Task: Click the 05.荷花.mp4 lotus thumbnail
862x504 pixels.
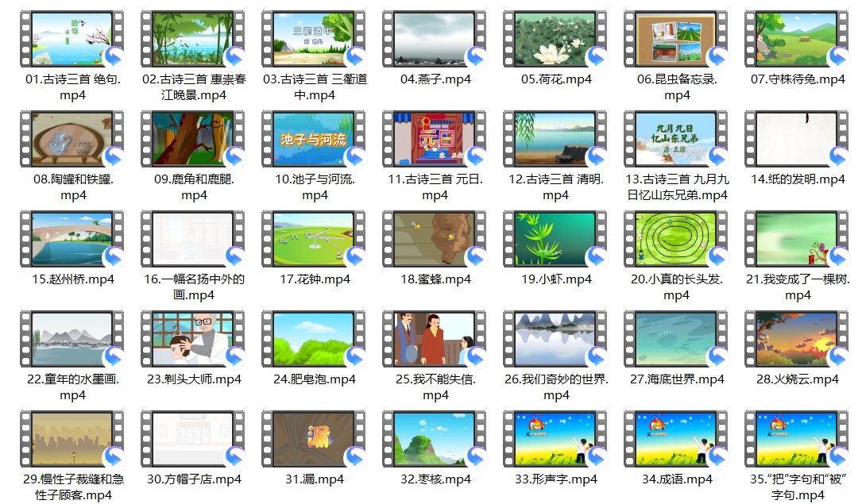Action: [x=555, y=38]
